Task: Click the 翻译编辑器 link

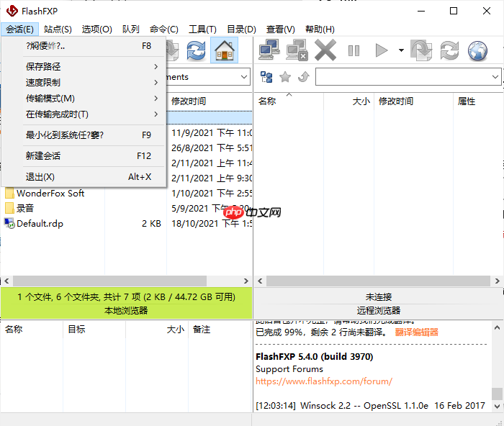Action: (x=417, y=332)
